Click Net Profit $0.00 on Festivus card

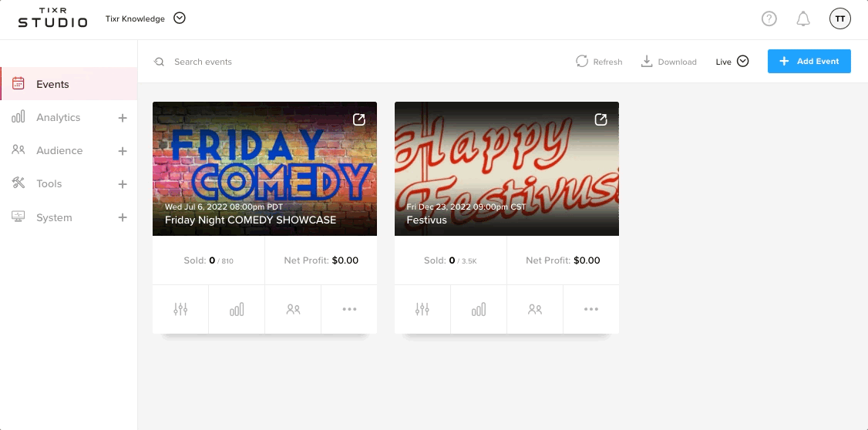coord(563,260)
